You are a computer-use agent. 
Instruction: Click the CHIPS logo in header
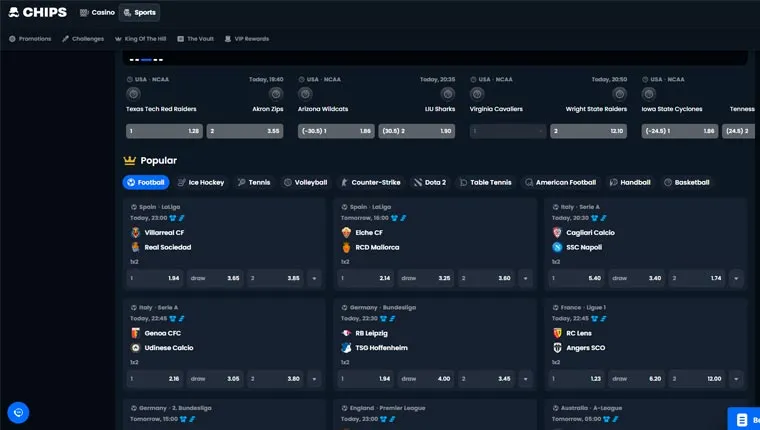coord(38,12)
